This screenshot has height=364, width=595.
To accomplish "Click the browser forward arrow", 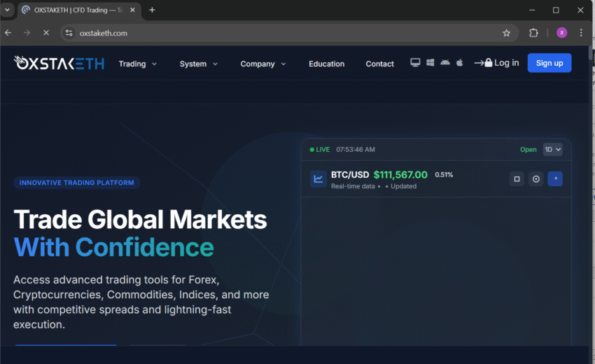I will click(x=27, y=33).
